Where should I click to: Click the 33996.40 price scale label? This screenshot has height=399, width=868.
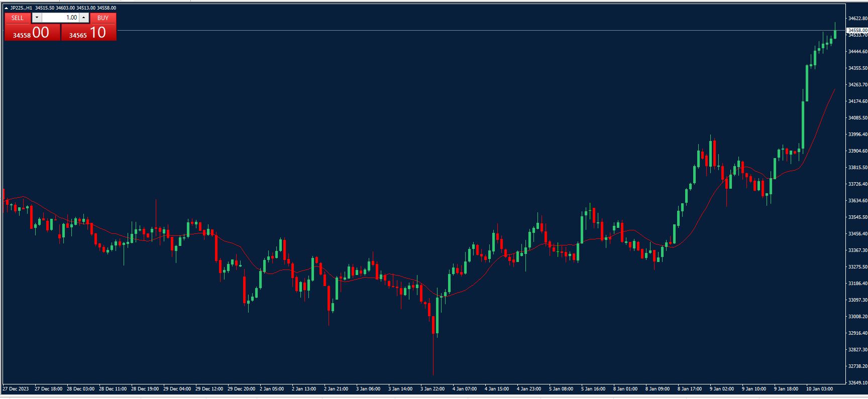pos(857,135)
